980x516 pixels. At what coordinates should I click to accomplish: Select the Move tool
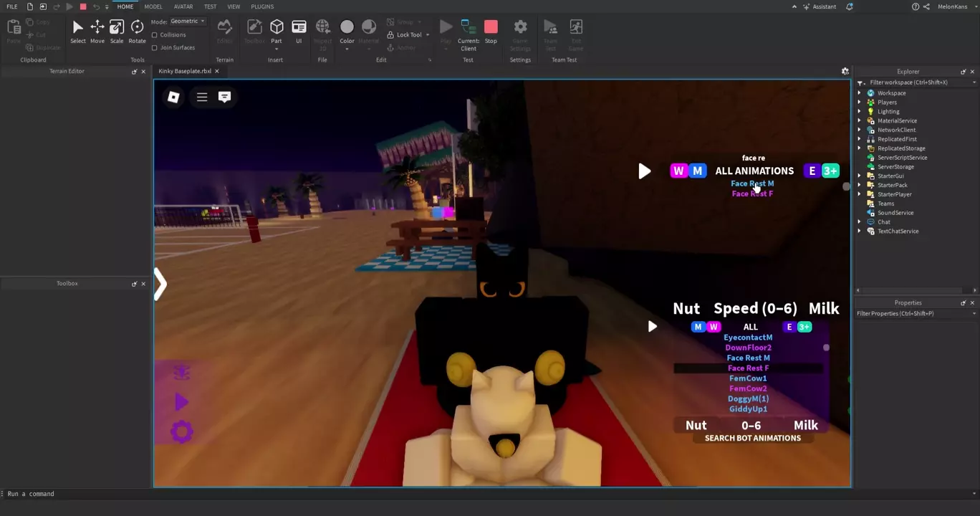(x=97, y=32)
